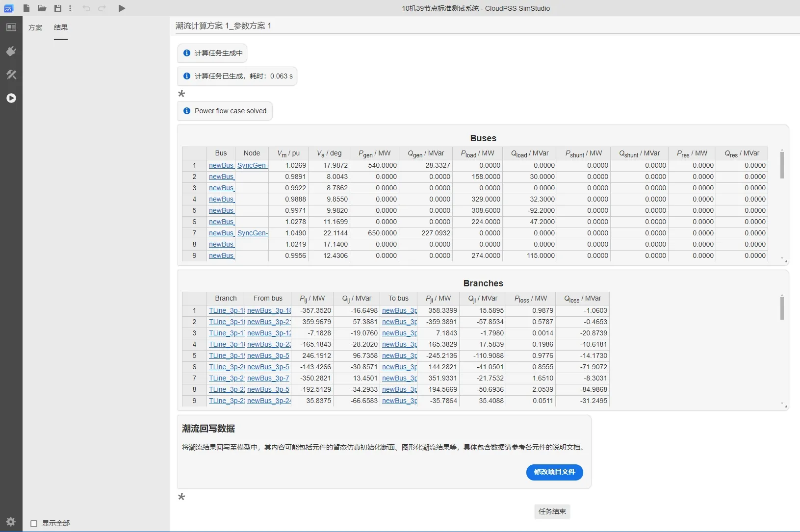Open the newBus link in Buses row 1
The width and height of the screenshot is (800, 532).
click(x=221, y=166)
